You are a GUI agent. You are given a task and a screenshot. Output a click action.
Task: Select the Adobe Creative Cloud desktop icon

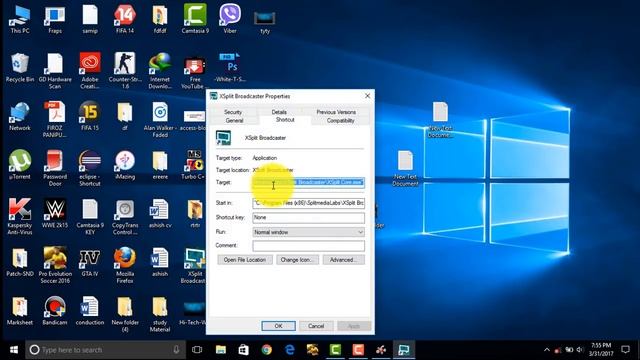point(90,70)
